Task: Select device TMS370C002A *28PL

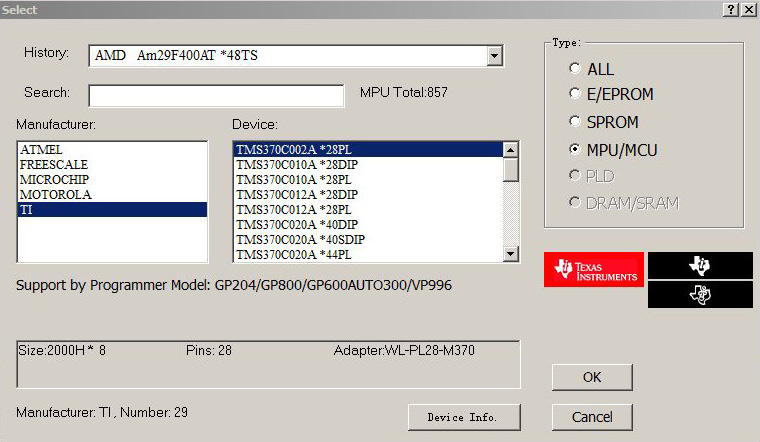Action: (x=368, y=150)
